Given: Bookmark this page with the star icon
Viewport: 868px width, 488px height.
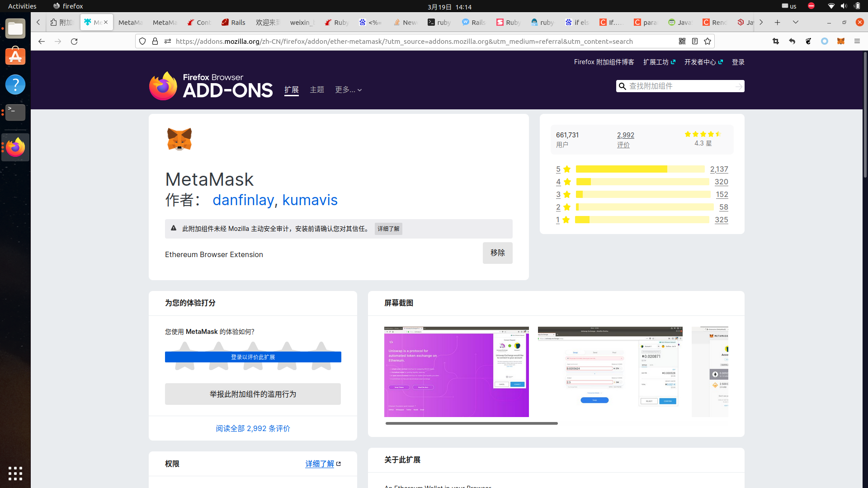Looking at the screenshot, I should coord(708,41).
